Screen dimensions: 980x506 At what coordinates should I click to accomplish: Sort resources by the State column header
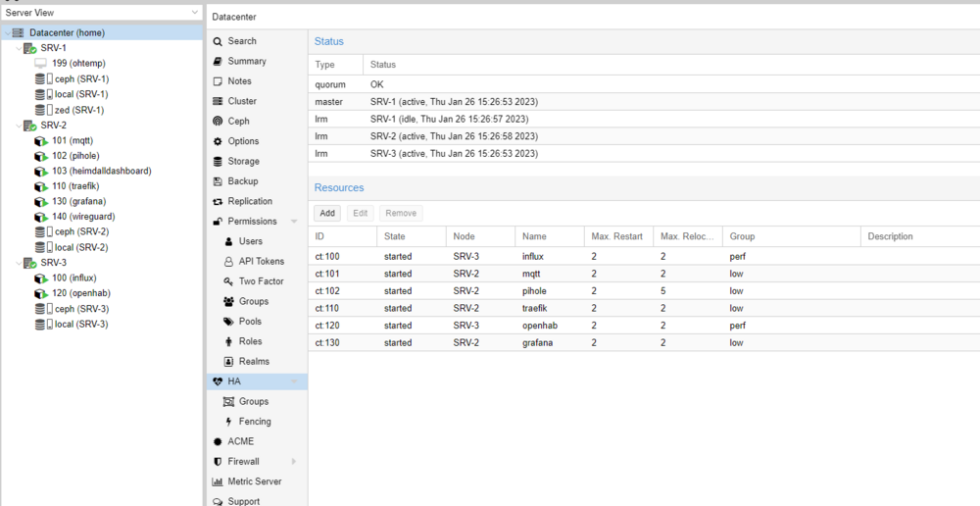(410, 236)
